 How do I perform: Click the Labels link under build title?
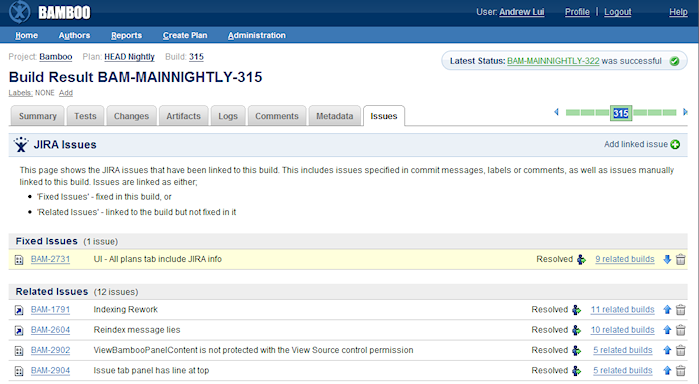click(21, 93)
